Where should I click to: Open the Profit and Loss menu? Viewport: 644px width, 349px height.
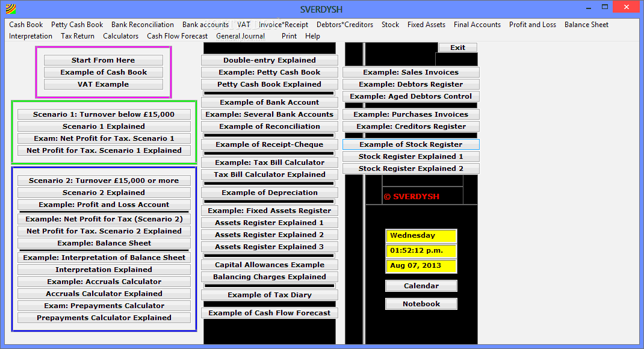coord(533,25)
